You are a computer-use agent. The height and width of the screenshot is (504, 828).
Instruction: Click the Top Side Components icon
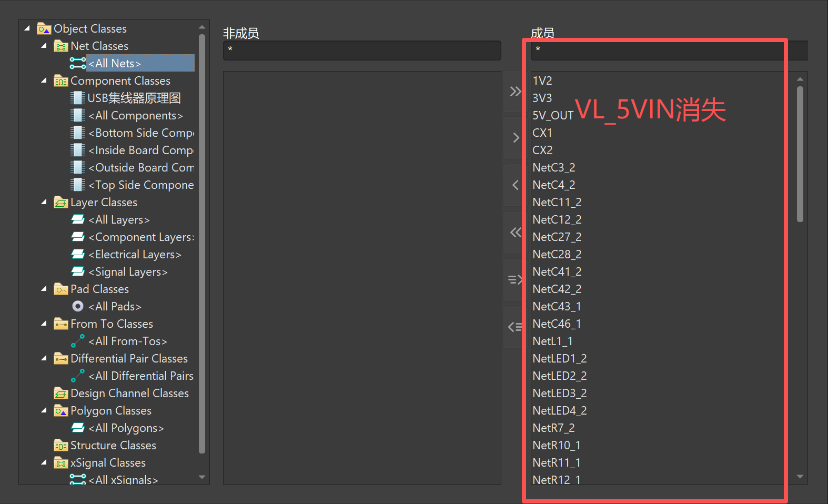pyautogui.click(x=78, y=185)
